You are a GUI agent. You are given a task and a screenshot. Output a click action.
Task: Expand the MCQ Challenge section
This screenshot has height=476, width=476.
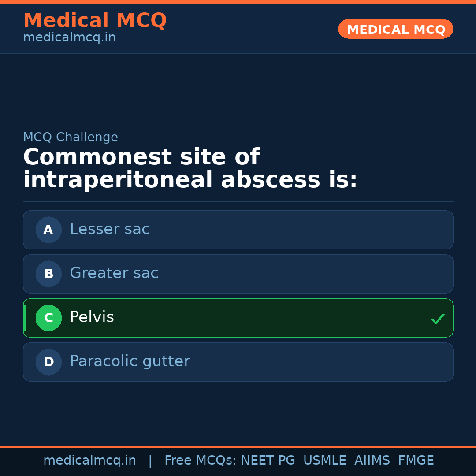point(71,137)
